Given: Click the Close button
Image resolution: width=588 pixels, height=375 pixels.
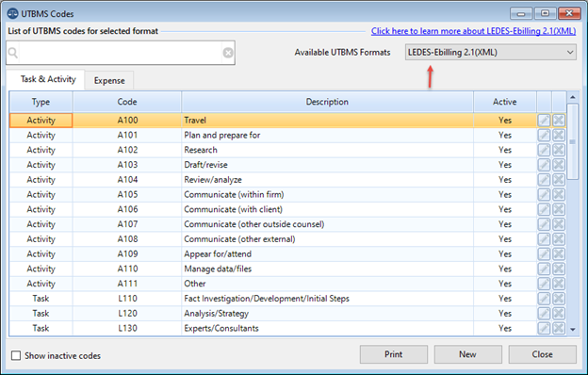Looking at the screenshot, I should pos(542,354).
